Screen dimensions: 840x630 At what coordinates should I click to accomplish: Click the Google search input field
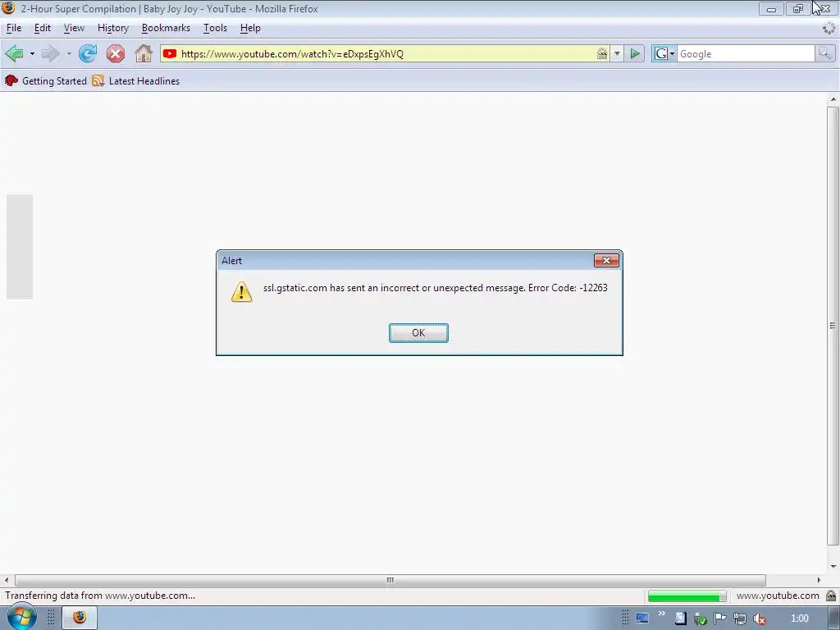746,53
